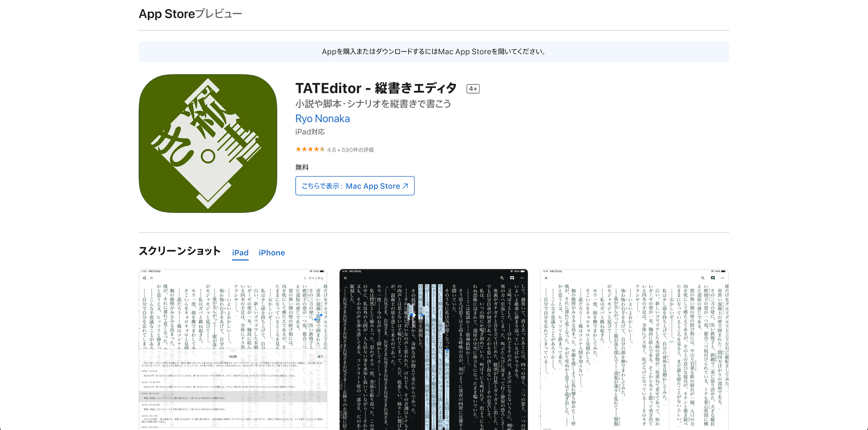Click the Mac App Store download banner

pyautogui.click(x=434, y=52)
